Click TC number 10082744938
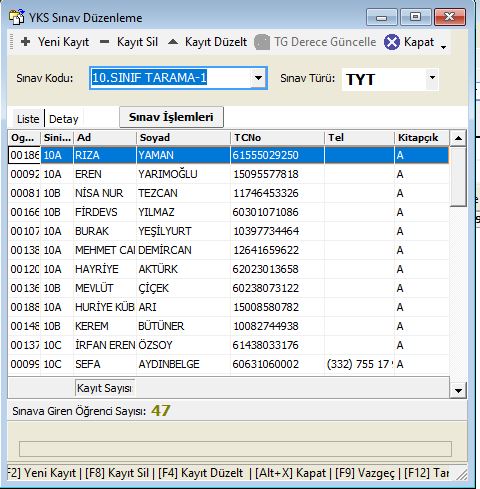Viewport: 480px width, 489px height. point(266,326)
